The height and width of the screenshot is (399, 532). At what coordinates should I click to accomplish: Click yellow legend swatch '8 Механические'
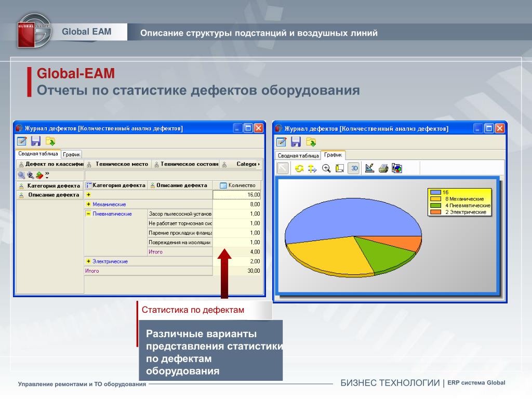point(435,199)
